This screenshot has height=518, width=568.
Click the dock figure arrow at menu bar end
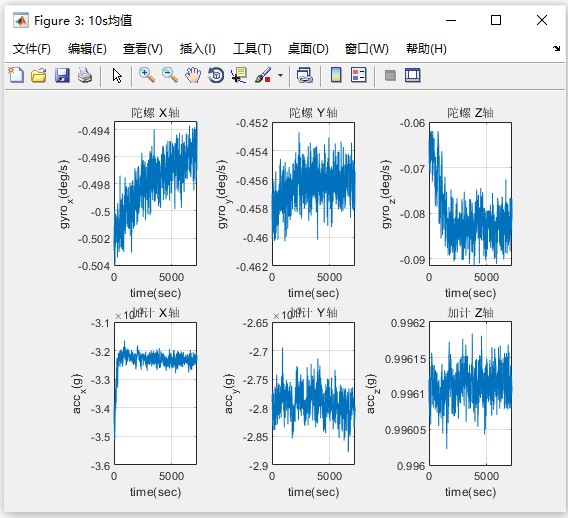click(556, 48)
